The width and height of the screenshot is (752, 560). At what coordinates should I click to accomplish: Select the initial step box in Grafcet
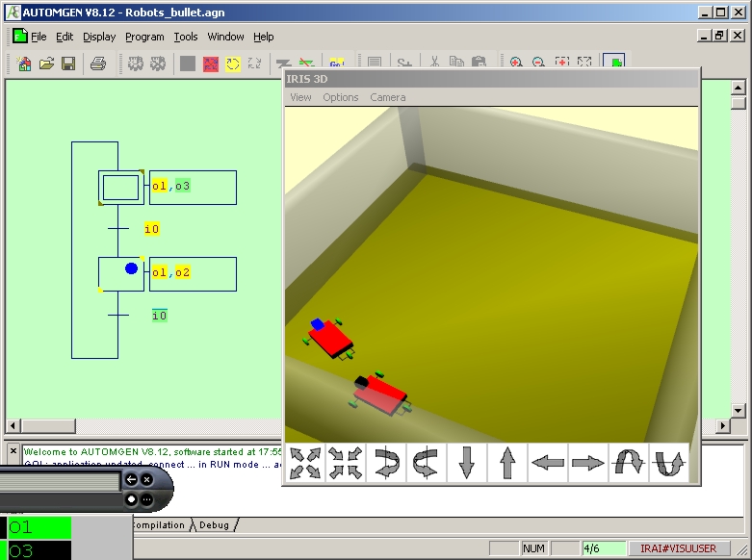121,187
